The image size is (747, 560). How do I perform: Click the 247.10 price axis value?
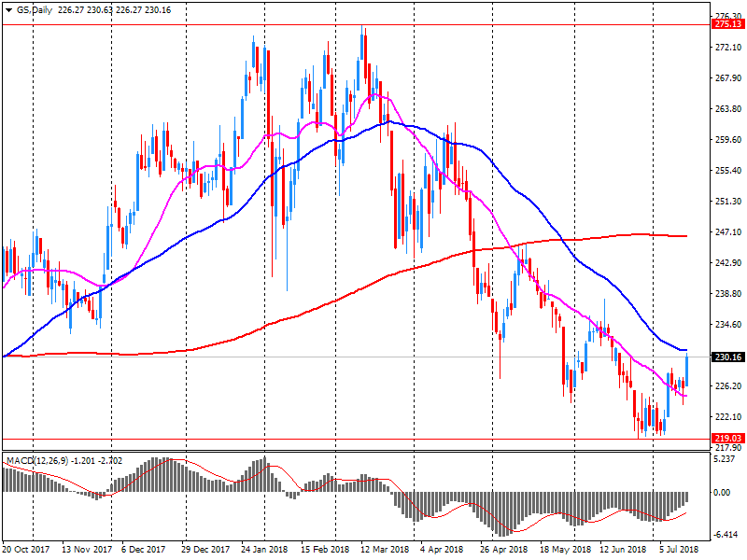(726, 231)
